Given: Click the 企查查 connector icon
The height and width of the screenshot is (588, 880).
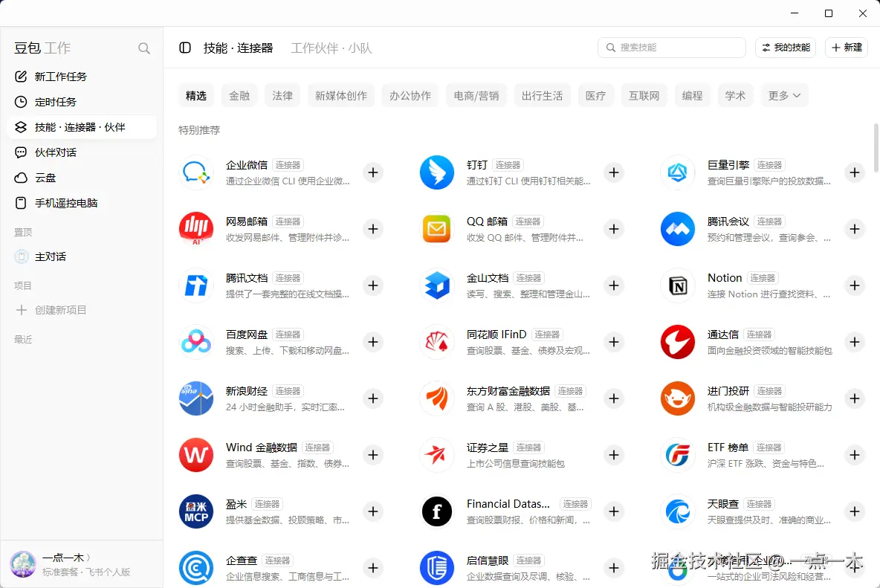Looking at the screenshot, I should [x=196, y=568].
